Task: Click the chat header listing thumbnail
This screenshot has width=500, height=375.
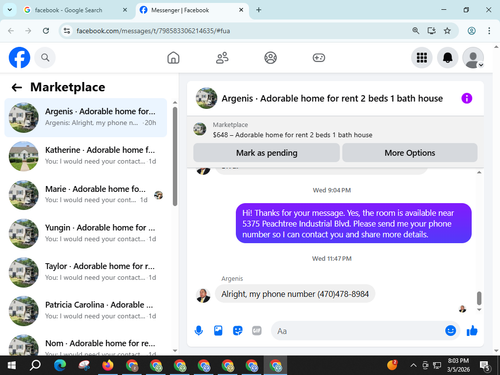Action: pos(206,98)
